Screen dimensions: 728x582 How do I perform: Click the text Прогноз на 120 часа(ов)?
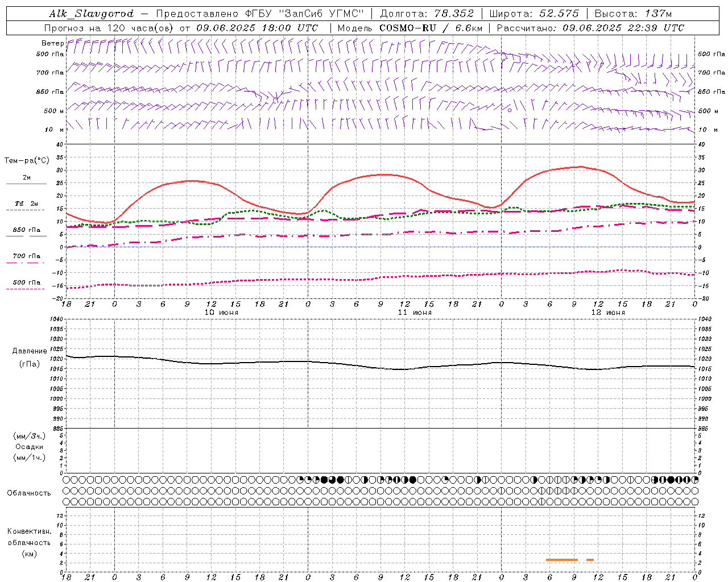(x=109, y=28)
